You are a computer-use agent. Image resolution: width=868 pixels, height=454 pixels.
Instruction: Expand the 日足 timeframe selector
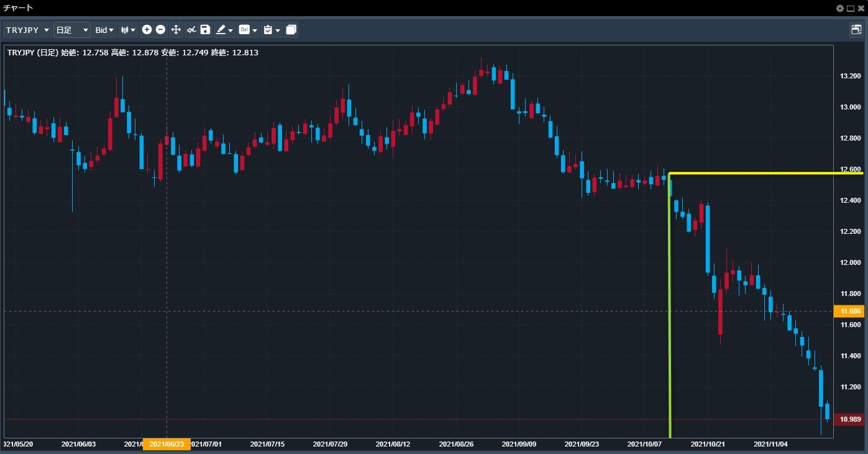(72, 30)
